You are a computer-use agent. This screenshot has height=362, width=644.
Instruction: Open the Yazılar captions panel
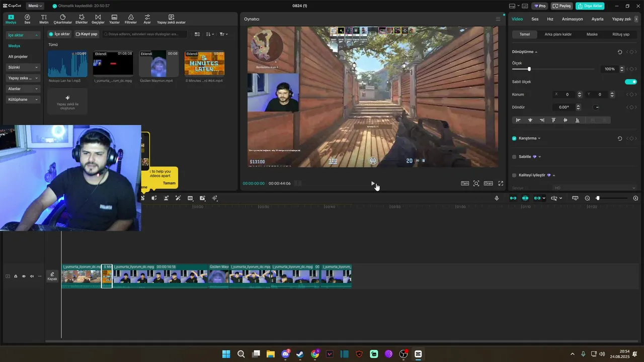114,19
